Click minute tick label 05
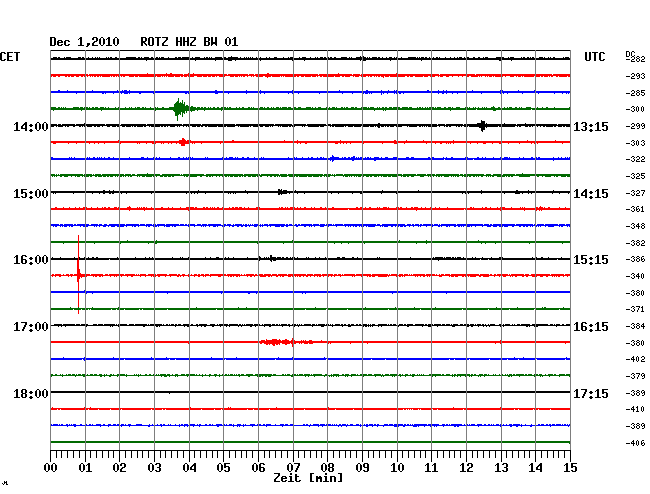 tap(223, 468)
